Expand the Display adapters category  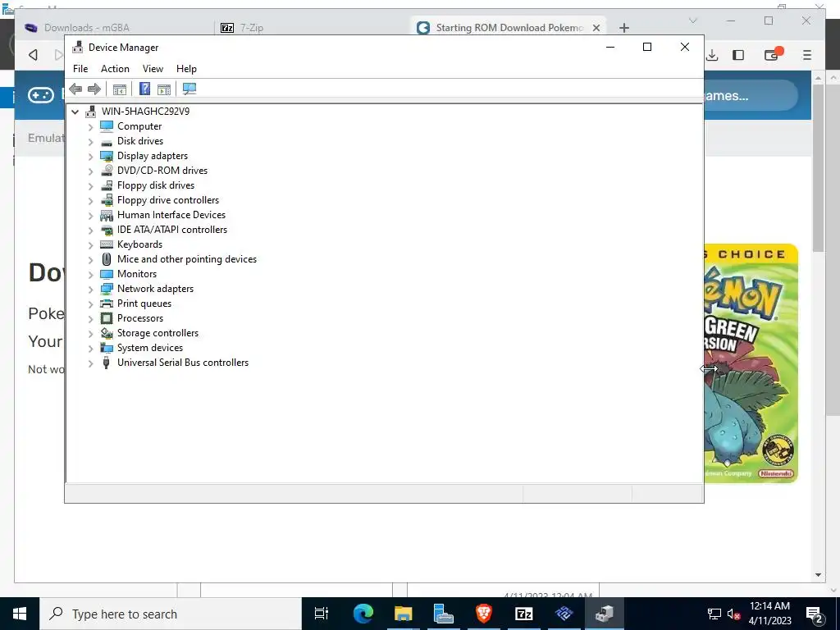90,157
